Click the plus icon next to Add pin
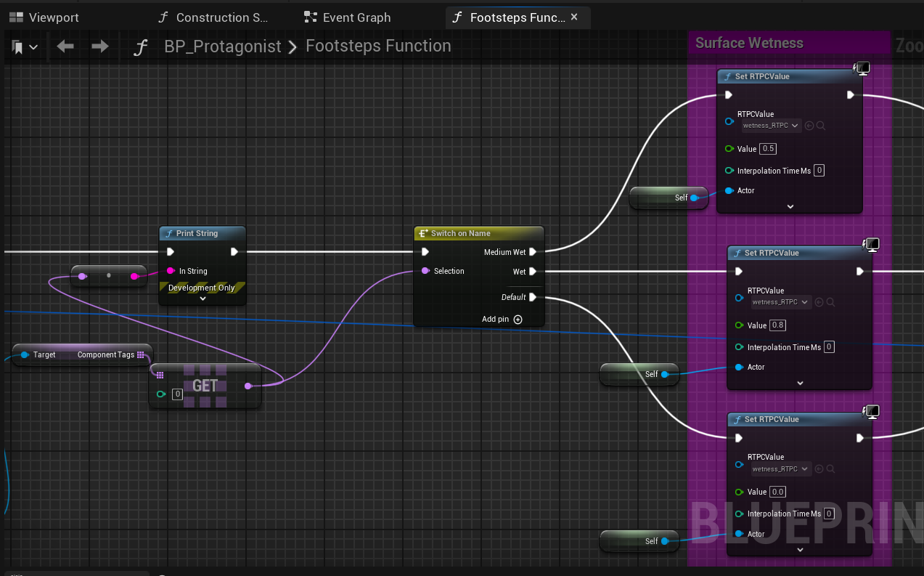 (x=518, y=320)
